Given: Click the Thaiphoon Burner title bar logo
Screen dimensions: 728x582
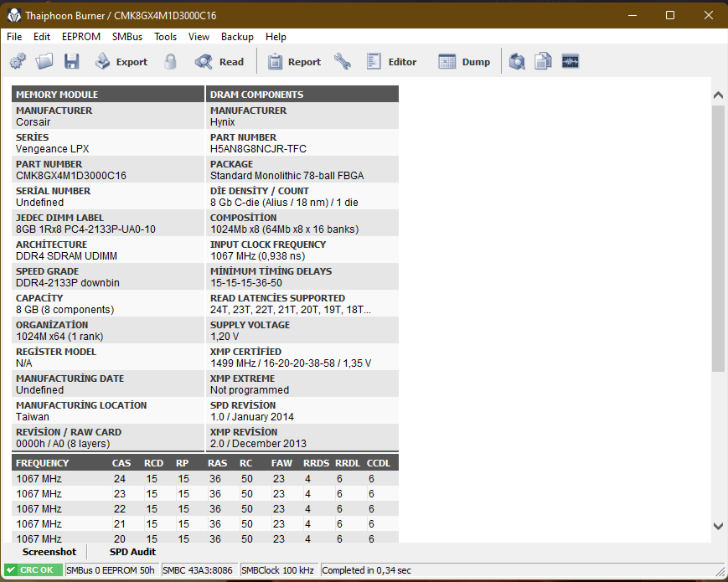Looking at the screenshot, I should pyautogui.click(x=14, y=15).
